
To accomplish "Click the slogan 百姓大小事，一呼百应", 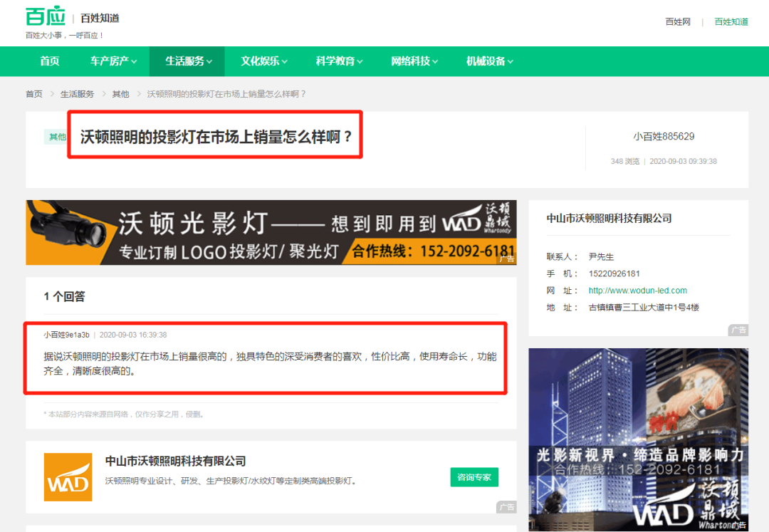I will (65, 36).
